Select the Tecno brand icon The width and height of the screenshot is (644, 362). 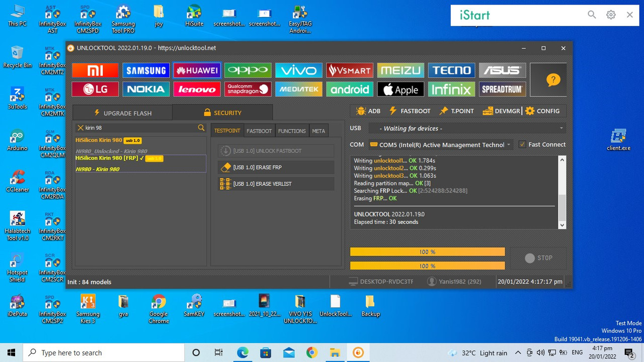[x=451, y=70]
